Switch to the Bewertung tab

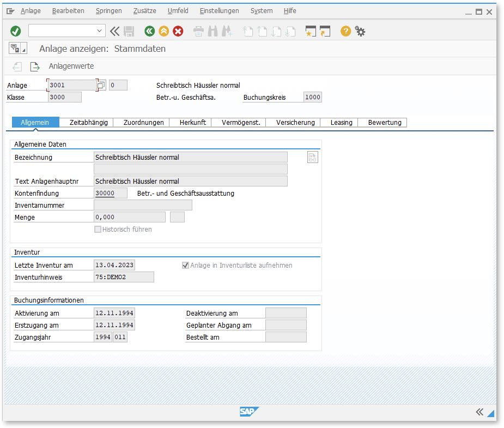pyautogui.click(x=384, y=123)
